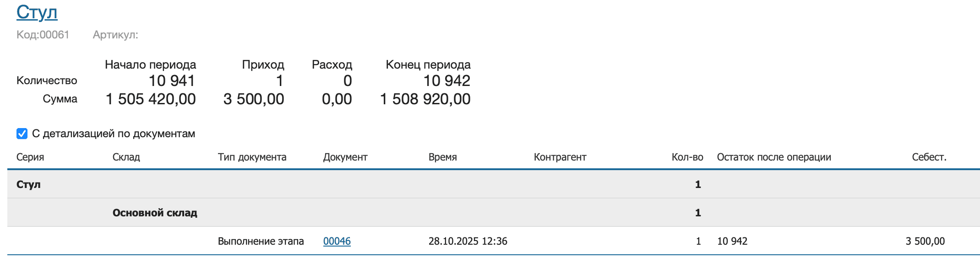Image resolution: width=980 pixels, height=279 pixels.
Task: Sort the table by the Время column
Action: (x=442, y=157)
